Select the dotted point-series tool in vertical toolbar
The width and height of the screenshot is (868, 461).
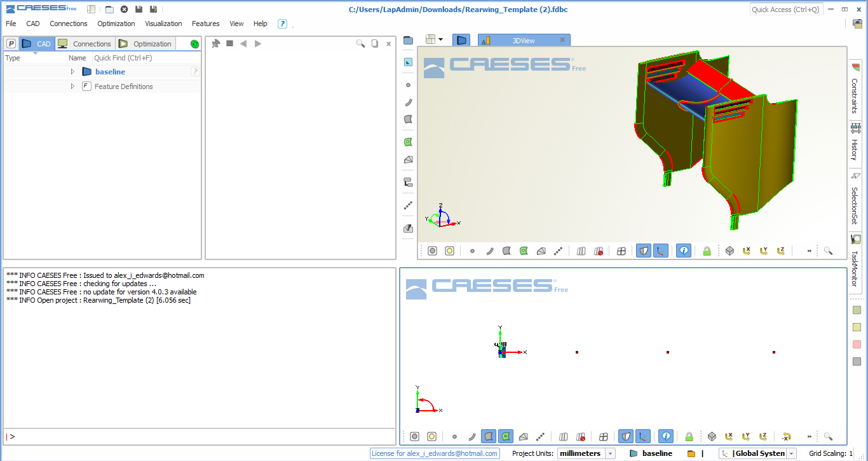[408, 205]
